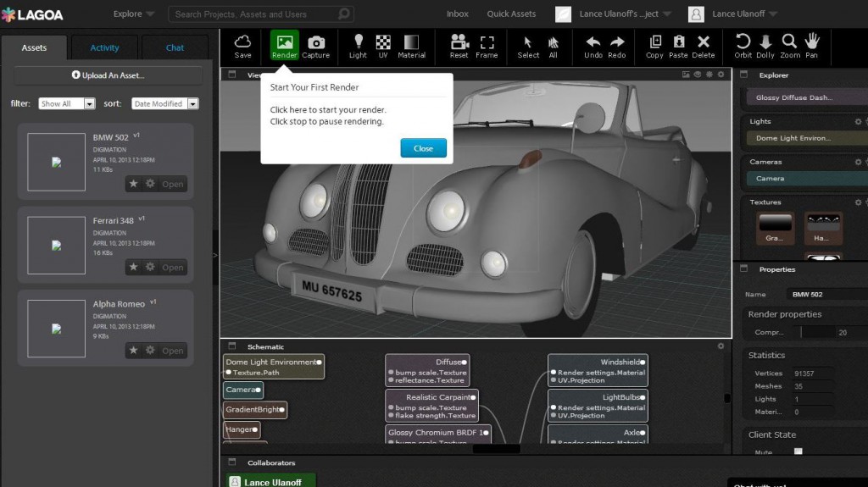
Task: Toggle the Mute checkbox in Client State
Action: (798, 451)
